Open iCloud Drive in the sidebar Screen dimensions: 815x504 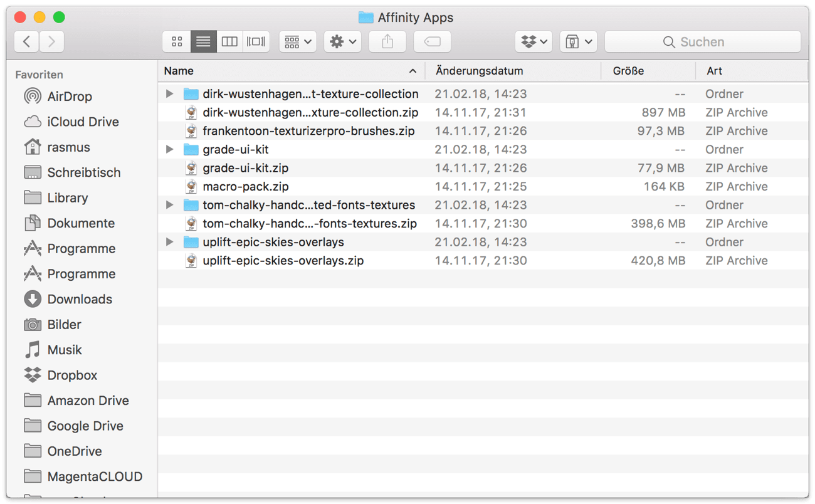click(x=71, y=122)
